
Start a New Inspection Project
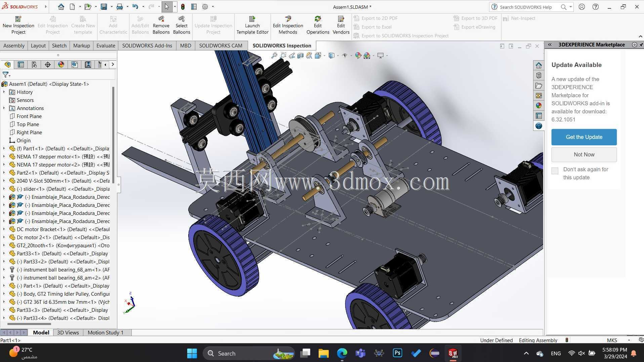[x=18, y=25]
